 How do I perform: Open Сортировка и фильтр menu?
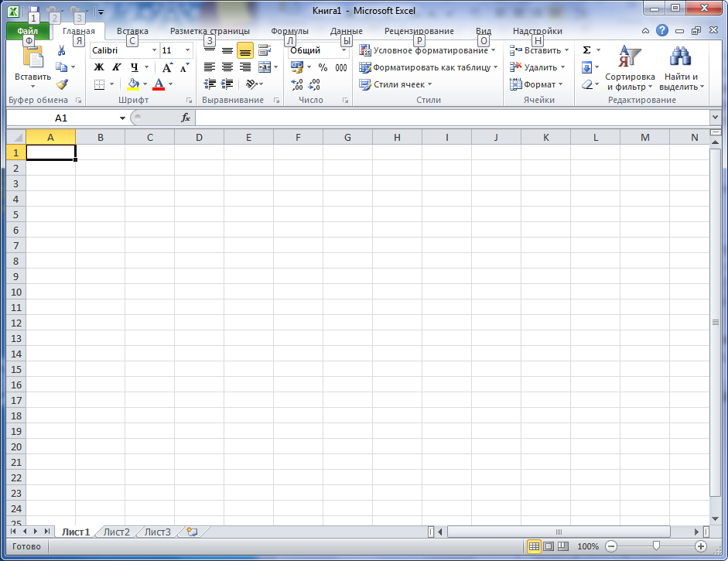point(630,68)
